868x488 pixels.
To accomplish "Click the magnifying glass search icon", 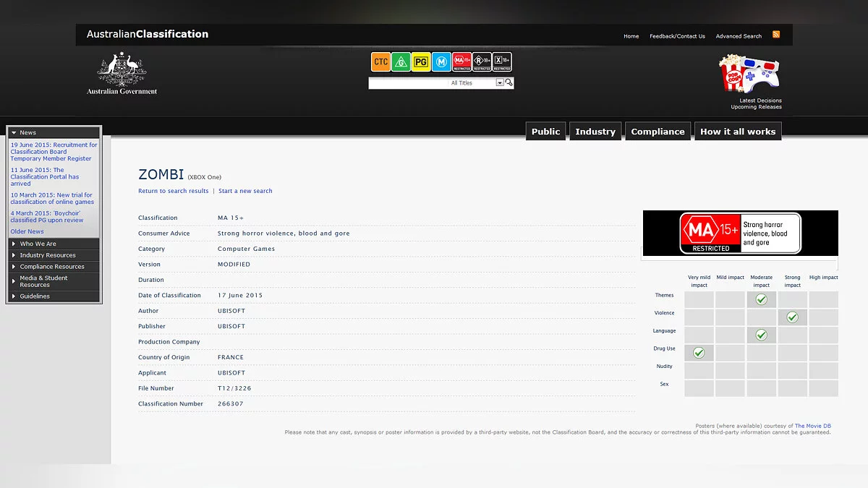I will click(x=509, y=83).
